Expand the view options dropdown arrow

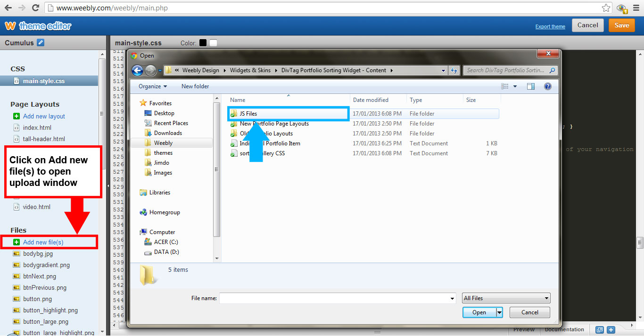pos(515,86)
